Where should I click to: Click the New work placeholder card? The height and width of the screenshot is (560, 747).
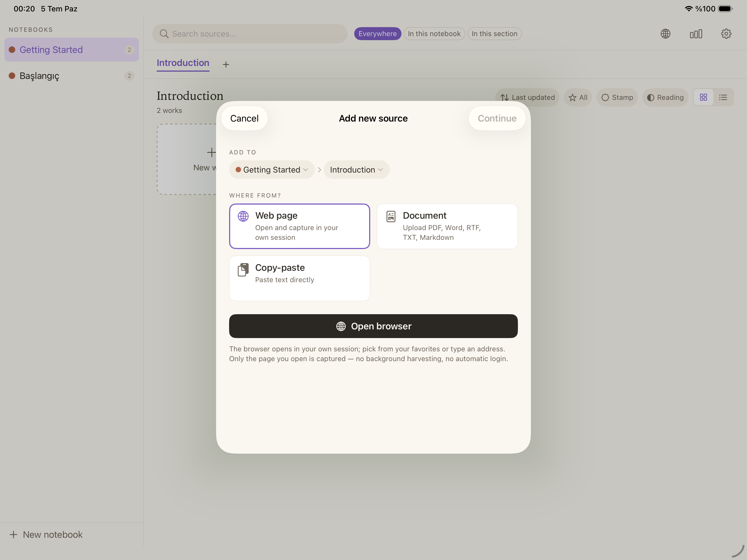coord(187,159)
